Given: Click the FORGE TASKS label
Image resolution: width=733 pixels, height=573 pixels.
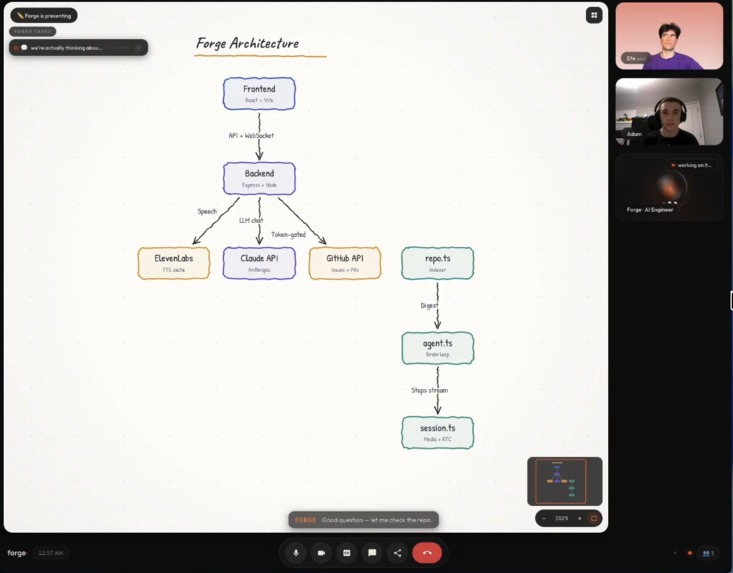Looking at the screenshot, I should pyautogui.click(x=33, y=31).
